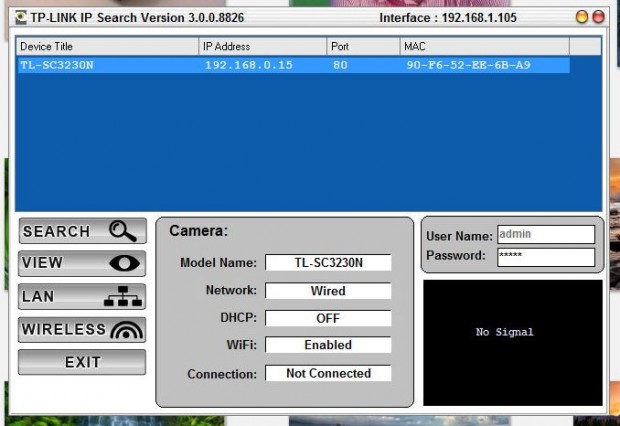Click the MAC column header
The image size is (620, 426).
(483, 47)
